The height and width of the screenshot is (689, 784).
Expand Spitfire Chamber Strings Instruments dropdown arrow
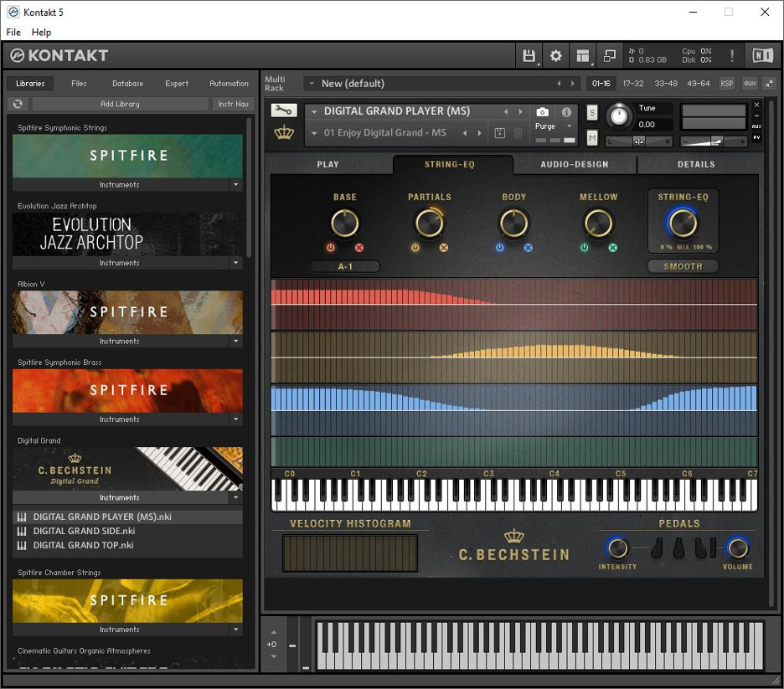pos(236,629)
